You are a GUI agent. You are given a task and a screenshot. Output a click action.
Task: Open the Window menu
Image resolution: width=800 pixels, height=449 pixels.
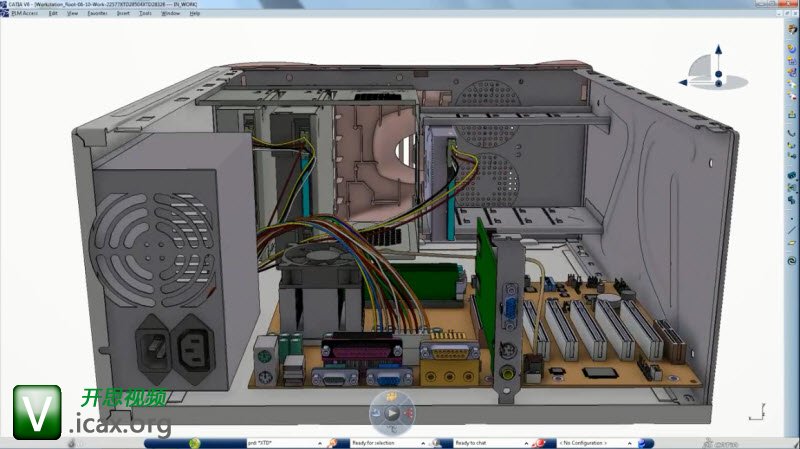[170, 13]
